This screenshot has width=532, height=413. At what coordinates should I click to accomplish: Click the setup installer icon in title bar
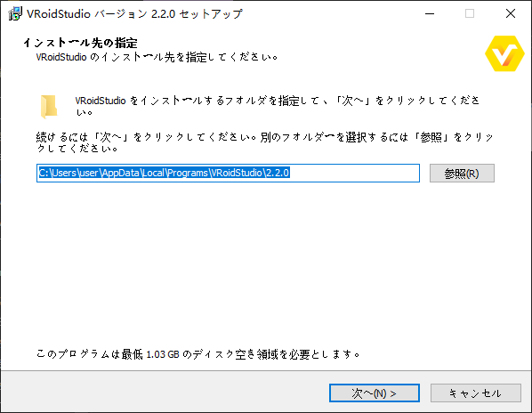(15, 14)
